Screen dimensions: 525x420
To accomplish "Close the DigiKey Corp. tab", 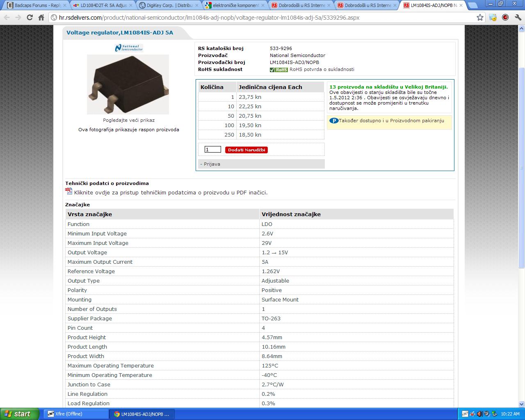I will [x=197, y=5].
